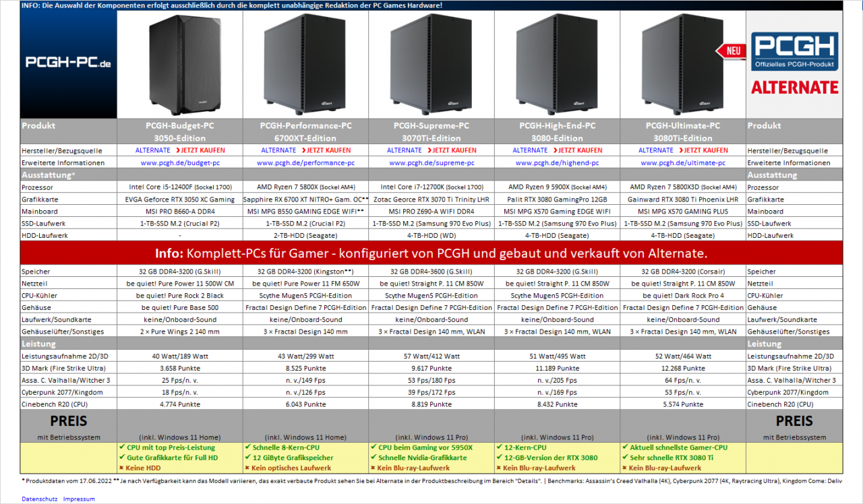Open the Impressum link
Viewport: 863px width, 504px height.
79,499
